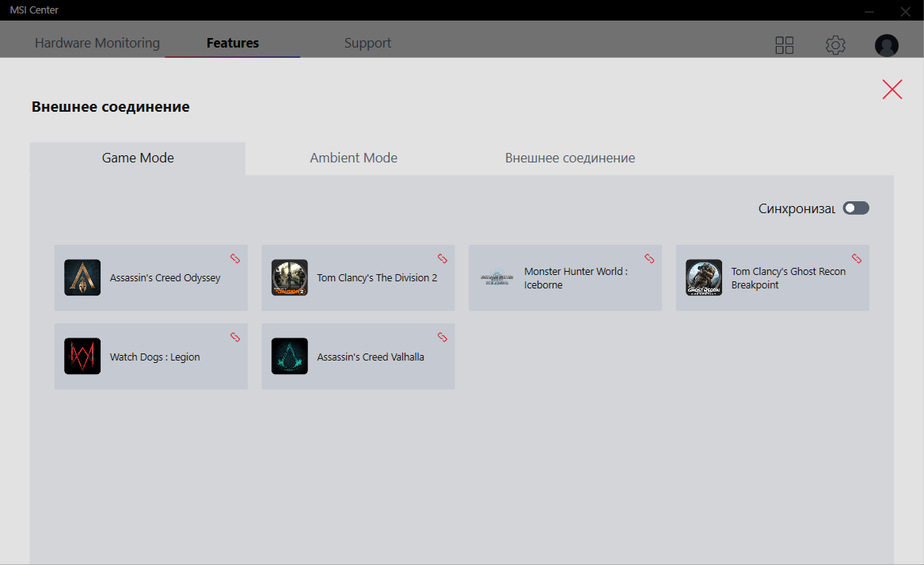This screenshot has height=565, width=924.
Task: Click the link icon on Assassin's Creed Odyssey card
Action: point(235,258)
